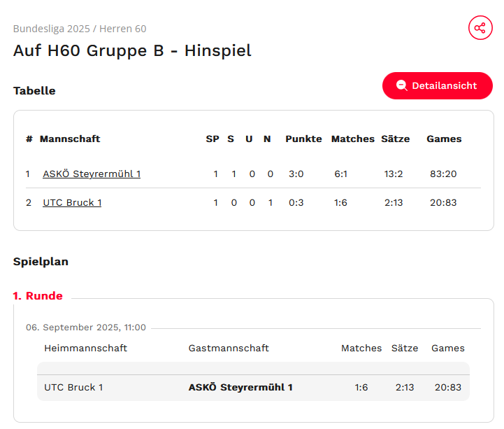Click the magnifier icon inside Detailansicht button

[402, 85]
